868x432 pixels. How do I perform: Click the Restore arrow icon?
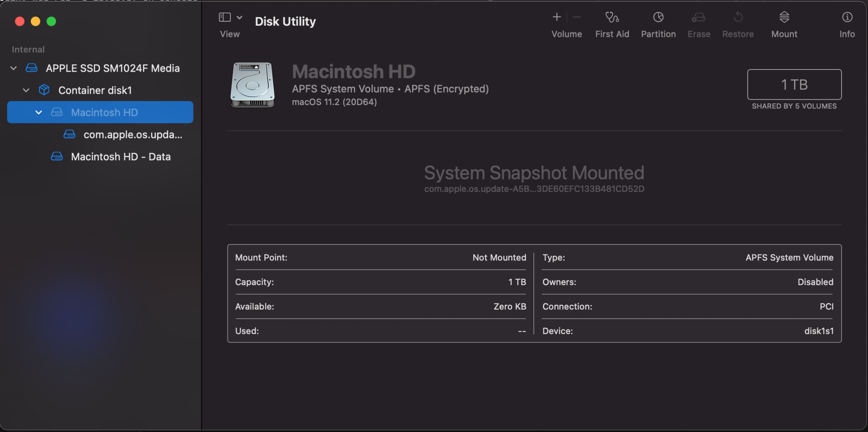click(738, 17)
